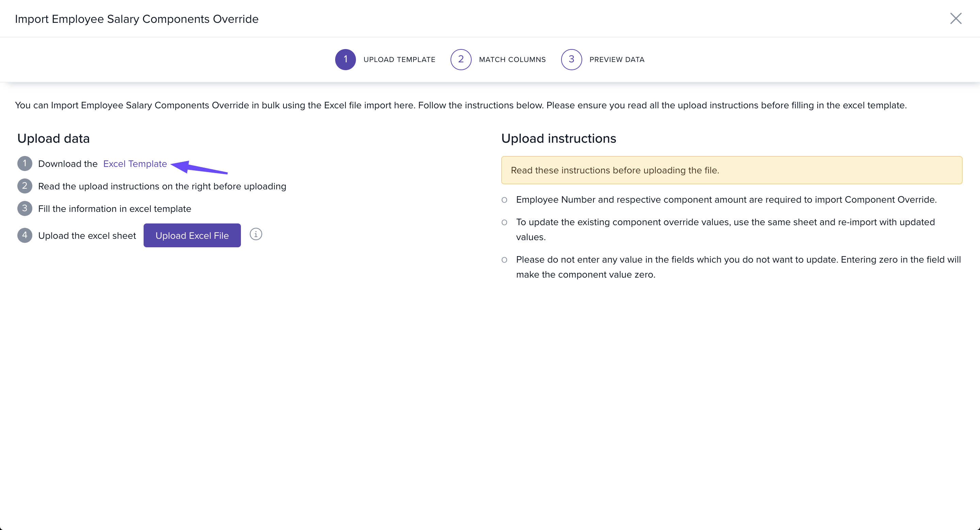Select the step 3 circle in the stepper
This screenshot has height=530, width=980.
coord(571,59)
